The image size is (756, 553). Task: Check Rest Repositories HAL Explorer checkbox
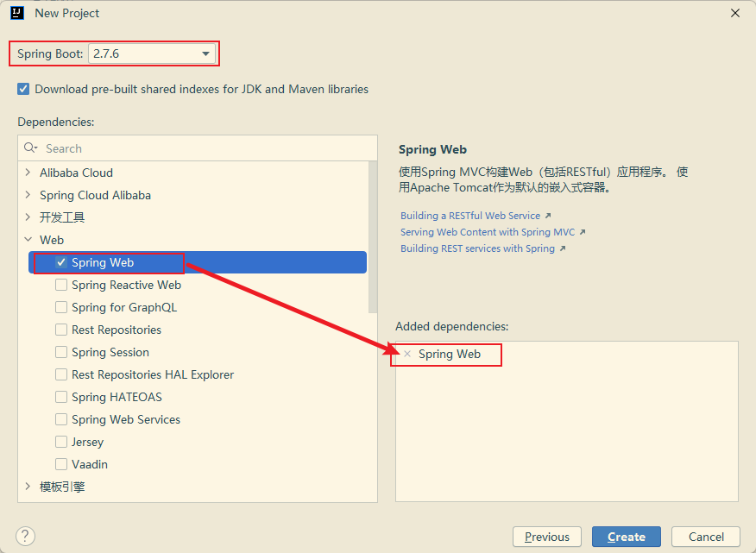pos(61,374)
